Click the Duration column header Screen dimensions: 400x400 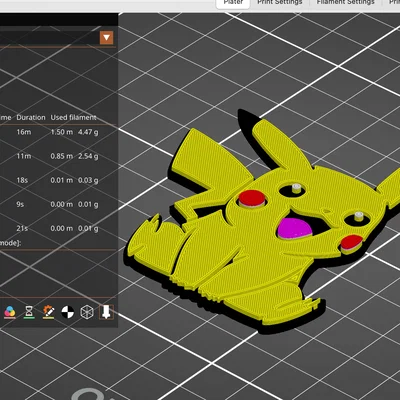click(x=31, y=117)
